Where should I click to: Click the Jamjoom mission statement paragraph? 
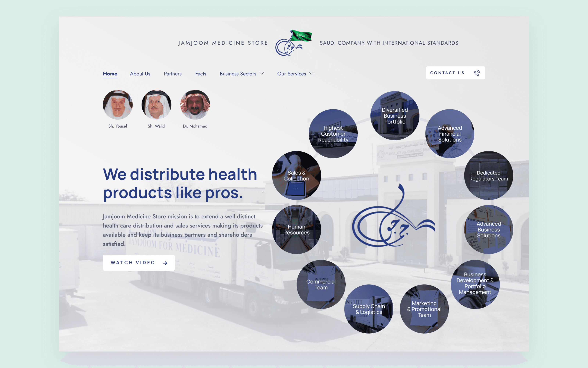[x=183, y=230]
